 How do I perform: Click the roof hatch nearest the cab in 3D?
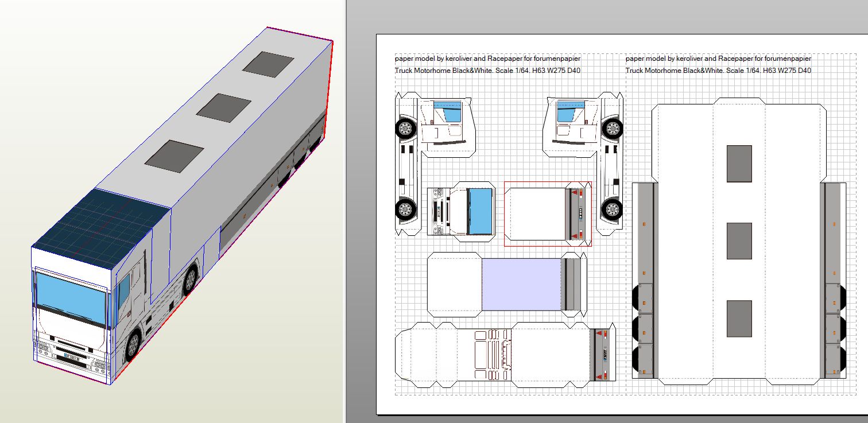pyautogui.click(x=174, y=155)
